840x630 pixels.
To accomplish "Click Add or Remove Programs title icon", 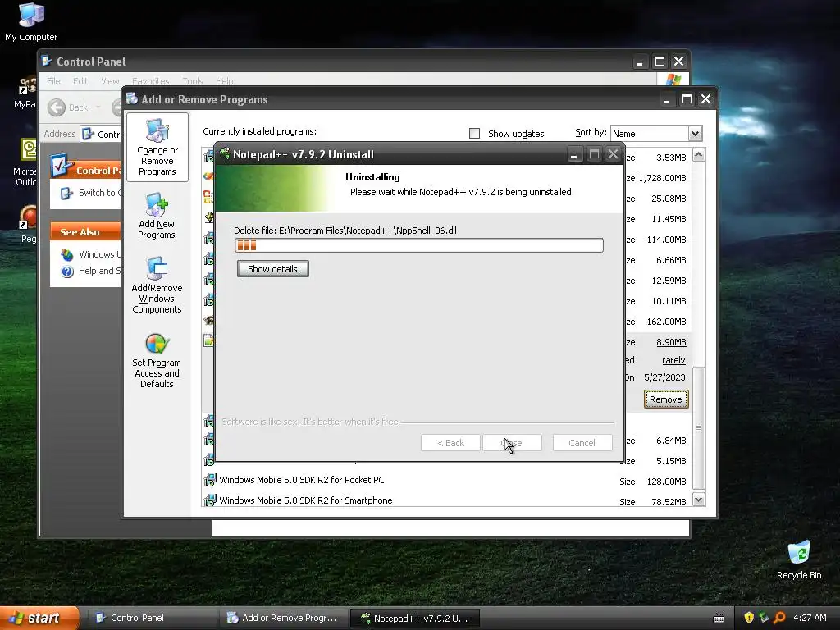I will (132, 99).
